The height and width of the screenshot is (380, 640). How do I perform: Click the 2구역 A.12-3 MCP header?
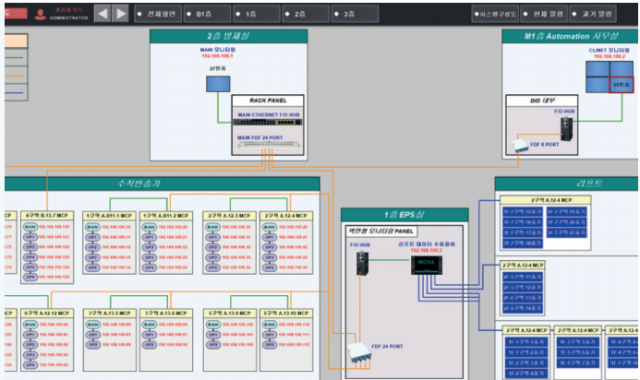(x=229, y=216)
